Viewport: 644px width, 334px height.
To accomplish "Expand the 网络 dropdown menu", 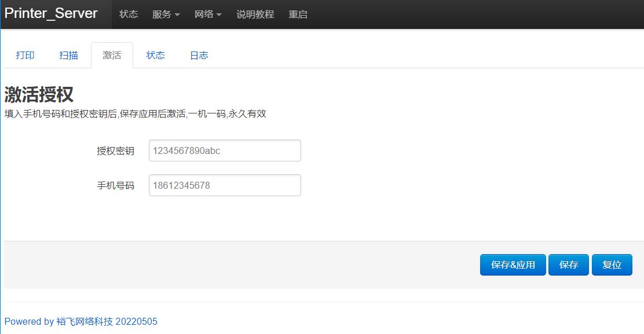I will [208, 14].
